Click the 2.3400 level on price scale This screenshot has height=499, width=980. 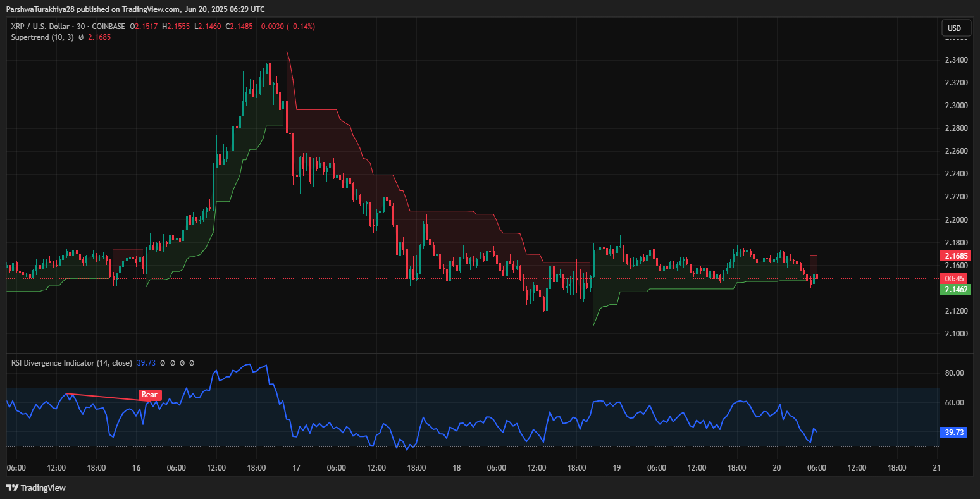click(x=955, y=60)
